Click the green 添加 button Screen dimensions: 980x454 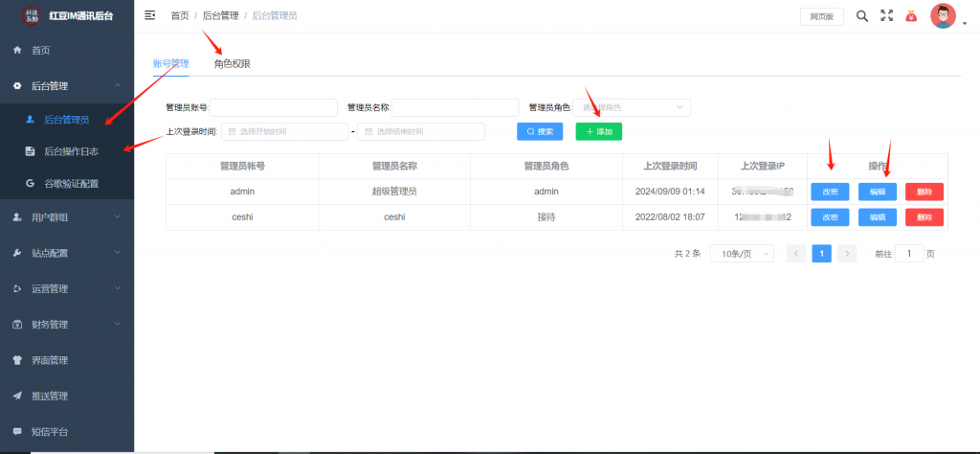(x=599, y=131)
